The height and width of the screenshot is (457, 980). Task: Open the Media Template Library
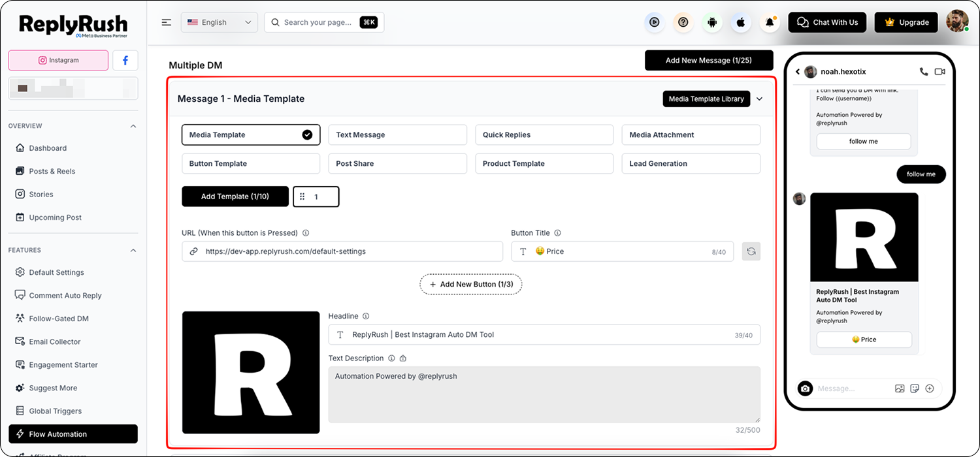(706, 99)
